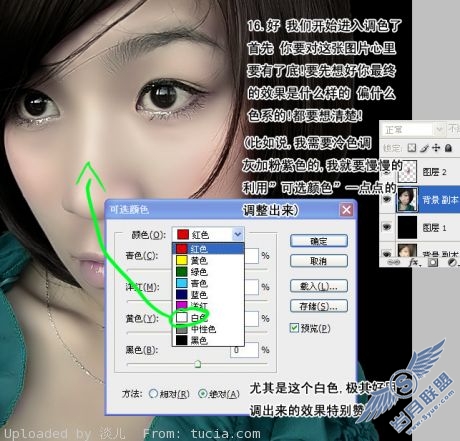Pick 蓝色 in the color list

(208, 295)
